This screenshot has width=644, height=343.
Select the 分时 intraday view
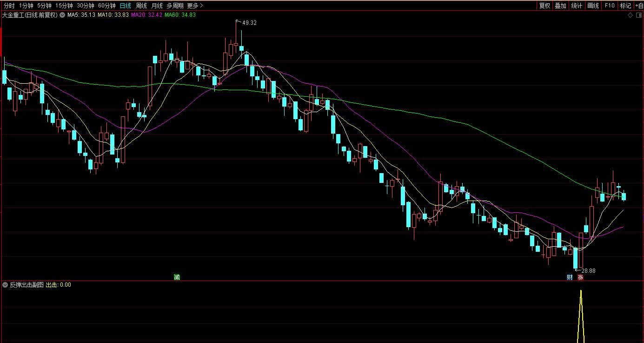(x=9, y=6)
